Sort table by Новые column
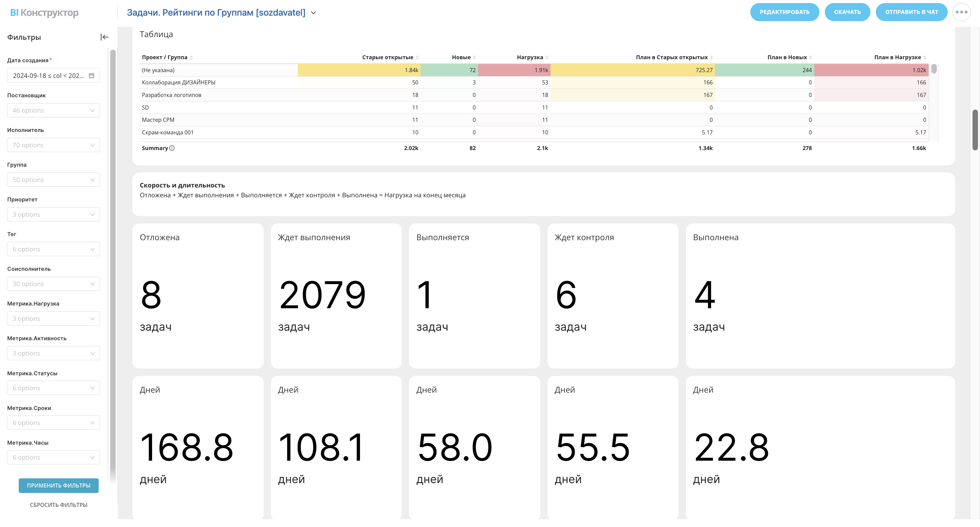The image size is (980, 527). click(474, 57)
